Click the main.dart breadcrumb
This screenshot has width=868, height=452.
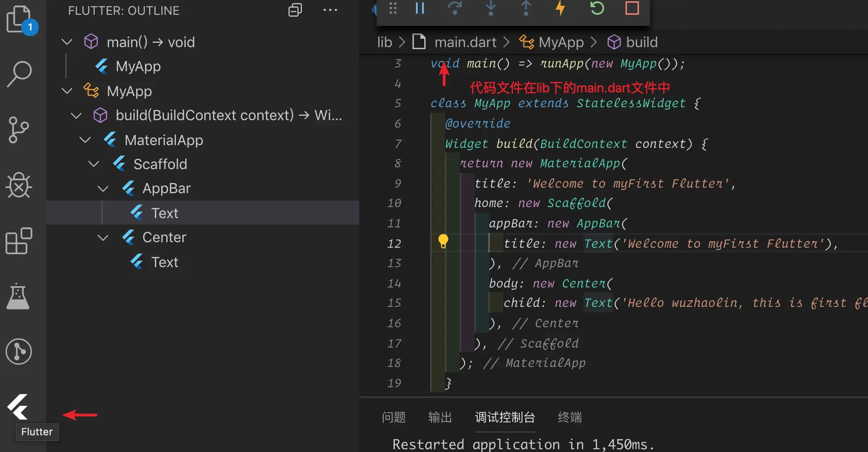(x=465, y=42)
